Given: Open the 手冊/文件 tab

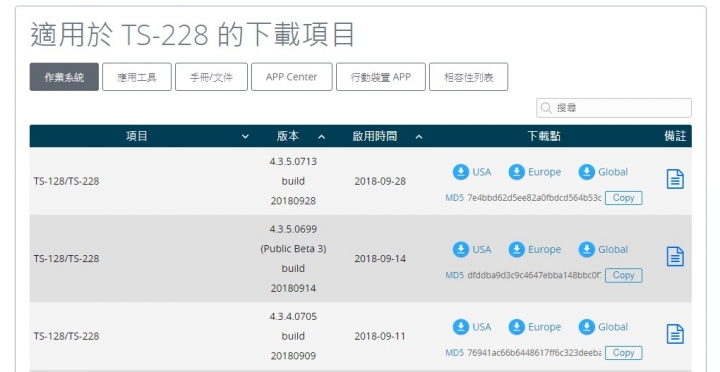Looking at the screenshot, I should coord(211,77).
